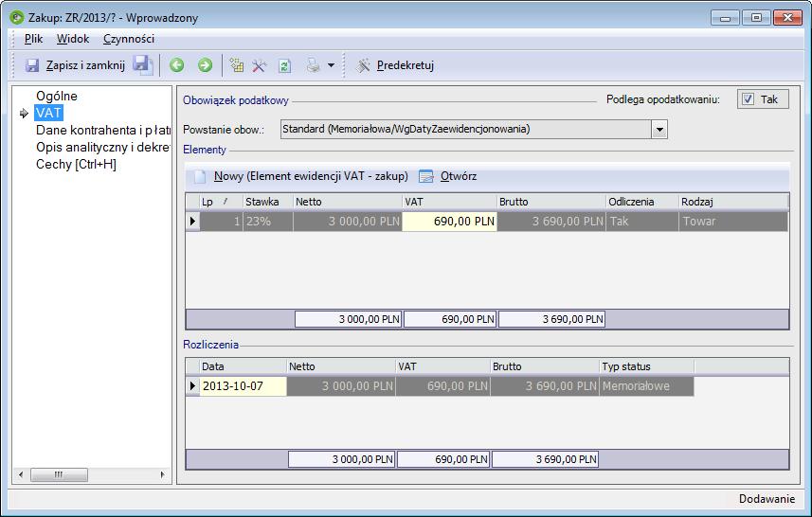Viewport: 812px width, 517px height.
Task: Open the Czynności menu
Action: coord(129,39)
